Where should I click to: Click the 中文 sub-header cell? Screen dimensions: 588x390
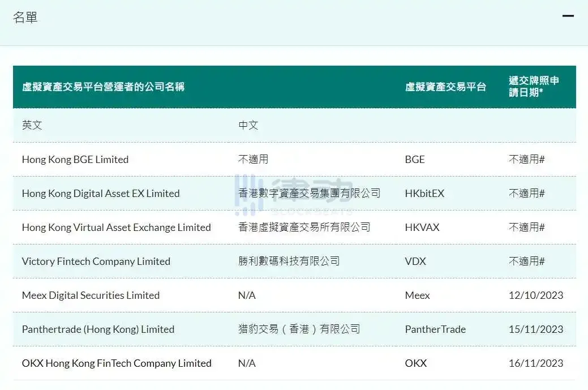(248, 125)
